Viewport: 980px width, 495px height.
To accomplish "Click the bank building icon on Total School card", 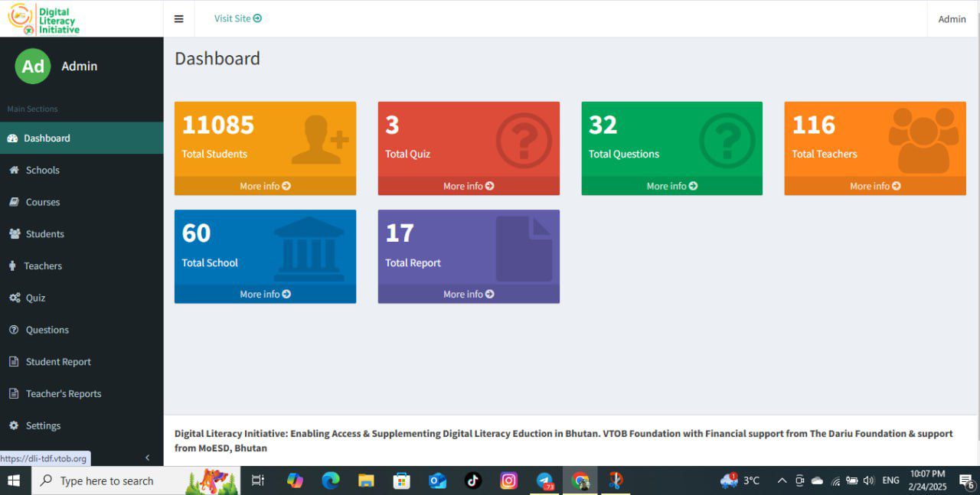I will click(309, 249).
